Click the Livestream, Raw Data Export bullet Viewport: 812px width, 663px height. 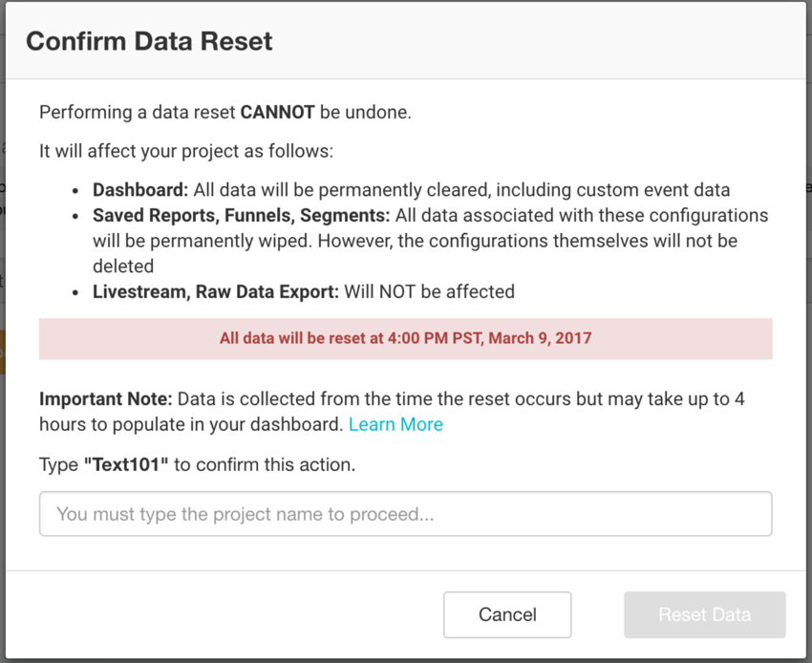(x=214, y=290)
